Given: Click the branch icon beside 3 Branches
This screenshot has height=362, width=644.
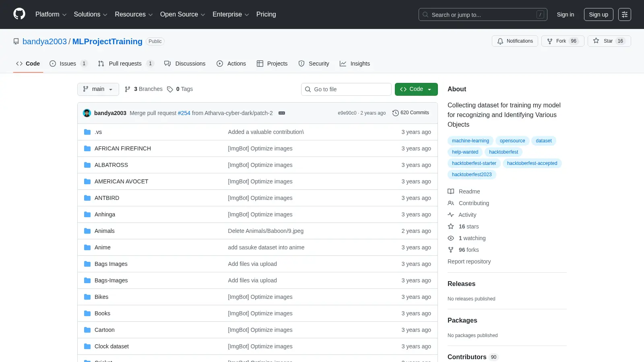Looking at the screenshot, I should (x=128, y=89).
